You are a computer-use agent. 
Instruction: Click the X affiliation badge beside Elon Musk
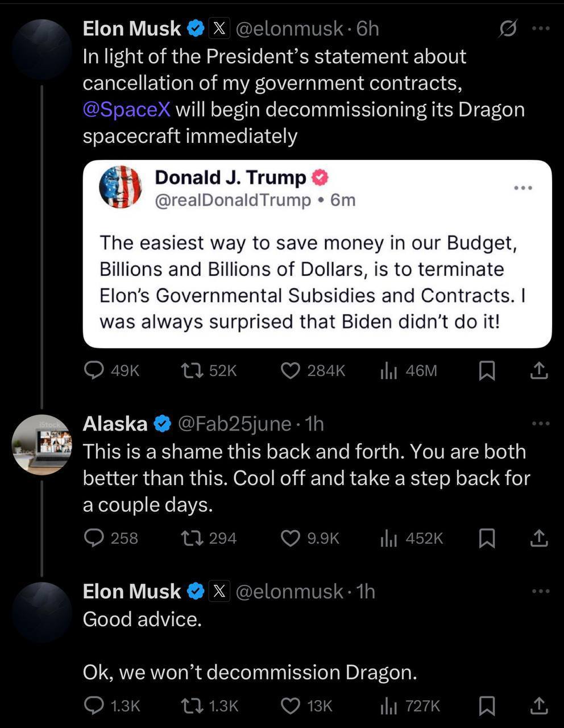[x=219, y=28]
